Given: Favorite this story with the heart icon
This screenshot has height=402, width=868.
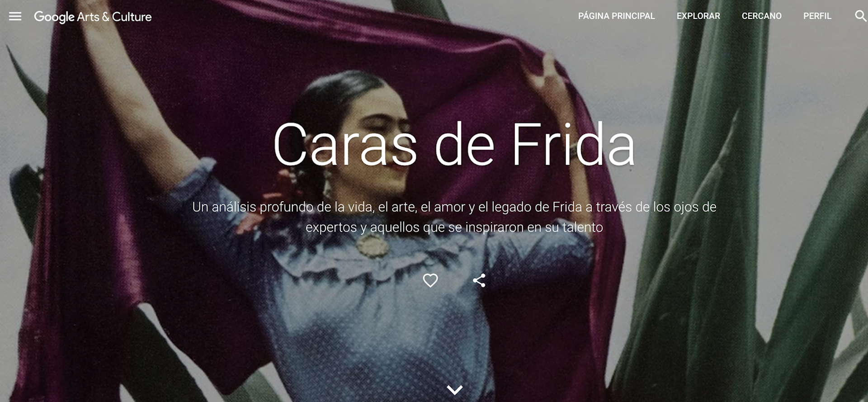Looking at the screenshot, I should tap(430, 280).
